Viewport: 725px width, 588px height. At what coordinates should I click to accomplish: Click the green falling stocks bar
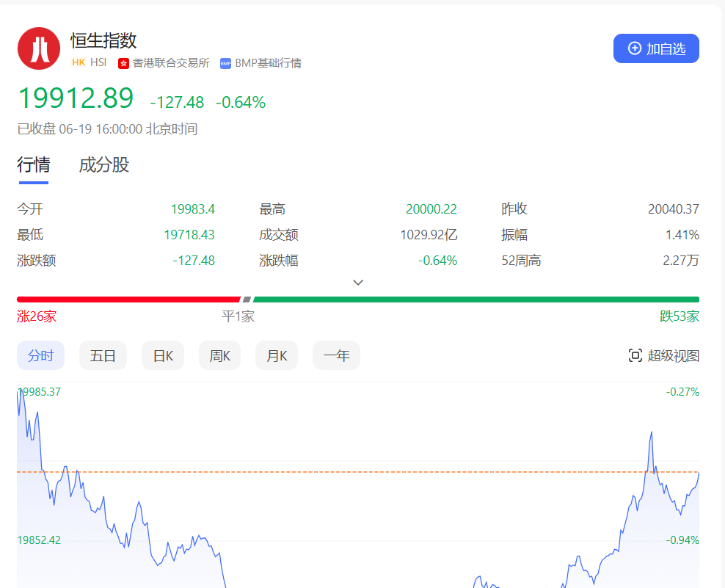476,300
